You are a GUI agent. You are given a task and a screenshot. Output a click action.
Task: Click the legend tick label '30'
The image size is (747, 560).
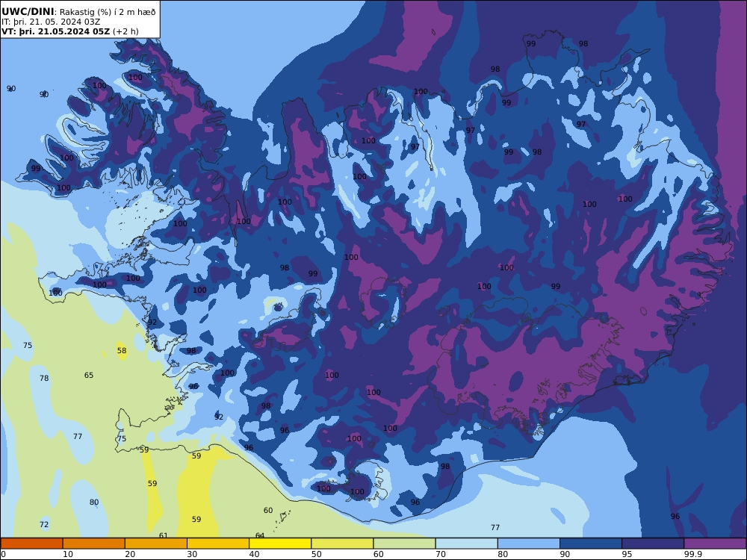pos(192,554)
